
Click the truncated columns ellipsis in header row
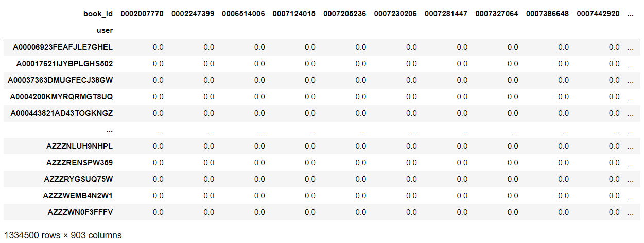tap(631, 14)
